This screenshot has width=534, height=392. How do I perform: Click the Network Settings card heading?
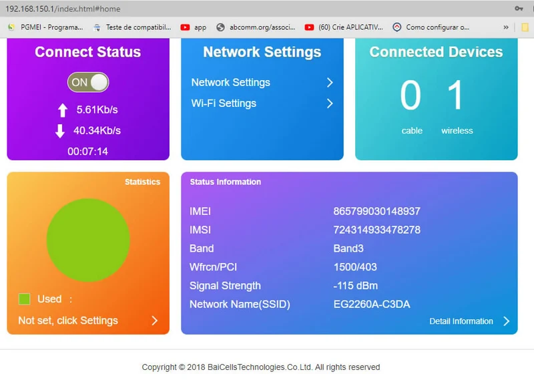tap(262, 52)
